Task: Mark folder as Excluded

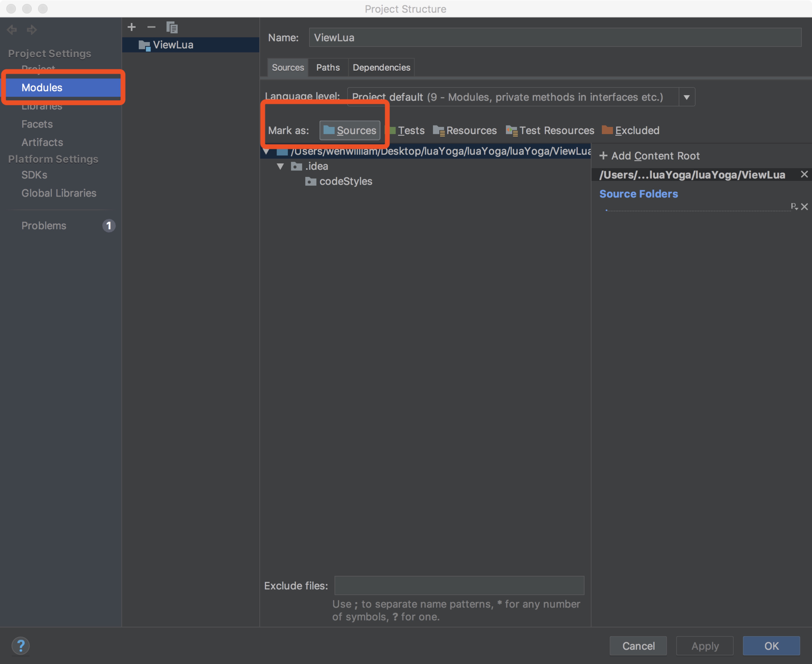Action: tap(631, 130)
